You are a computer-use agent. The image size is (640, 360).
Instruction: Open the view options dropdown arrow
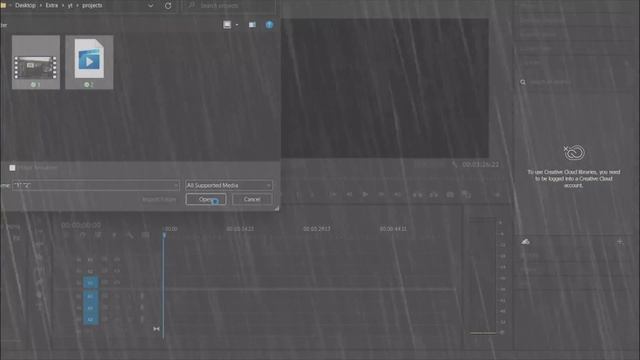click(x=237, y=25)
